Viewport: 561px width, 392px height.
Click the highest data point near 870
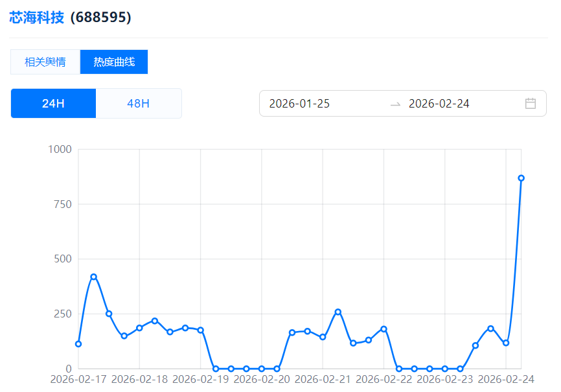point(521,178)
